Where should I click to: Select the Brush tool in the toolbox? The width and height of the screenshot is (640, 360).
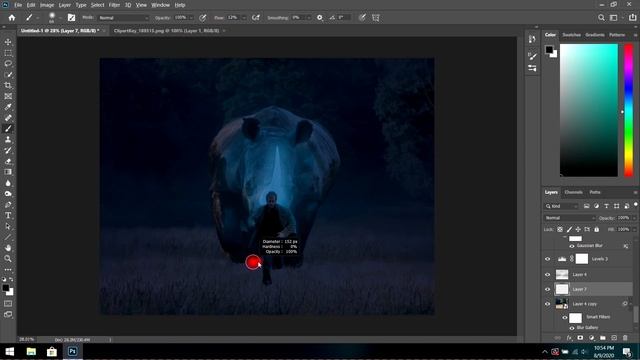pyautogui.click(x=8, y=129)
